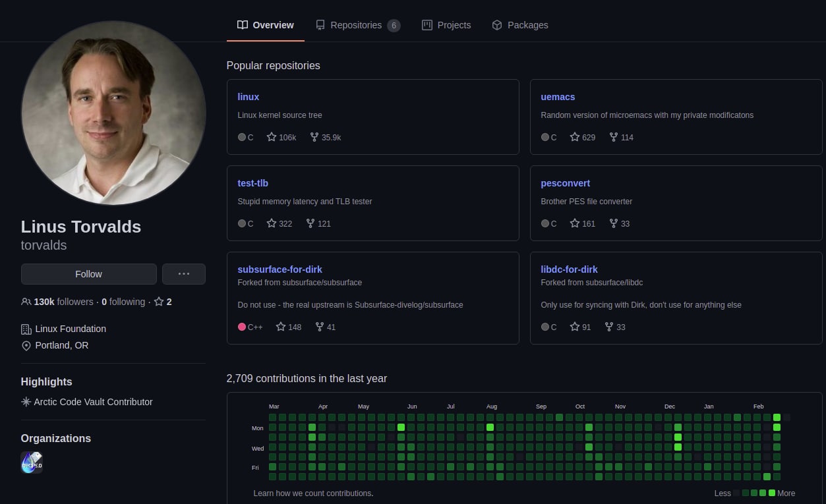This screenshot has height=504, width=826.
Task: Click the Projects board icon
Action: coord(427,25)
